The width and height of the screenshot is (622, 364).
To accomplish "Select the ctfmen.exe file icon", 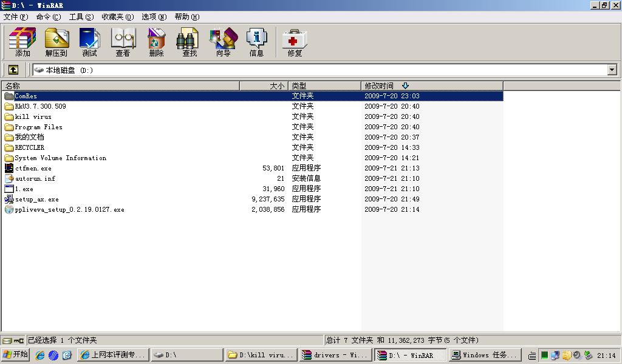I will pyautogui.click(x=9, y=168).
